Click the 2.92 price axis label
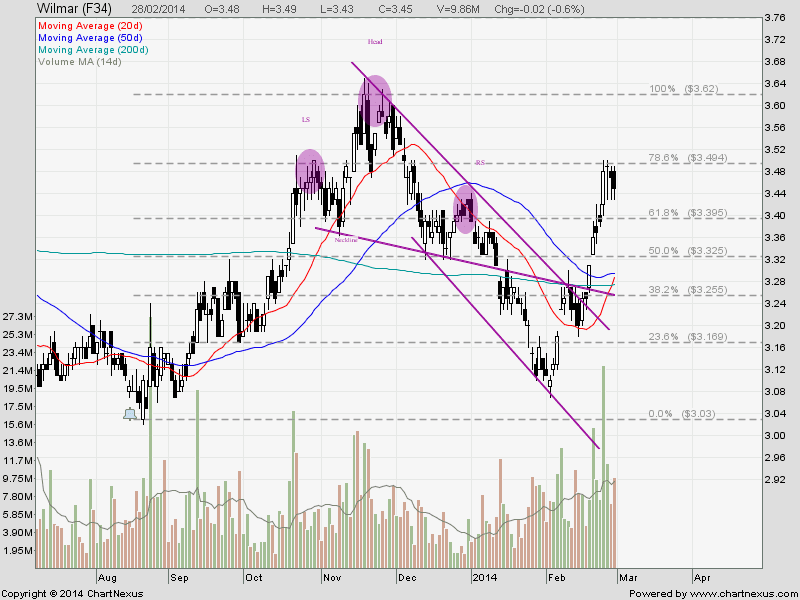Screen dimensions: 800x600 click(x=774, y=480)
